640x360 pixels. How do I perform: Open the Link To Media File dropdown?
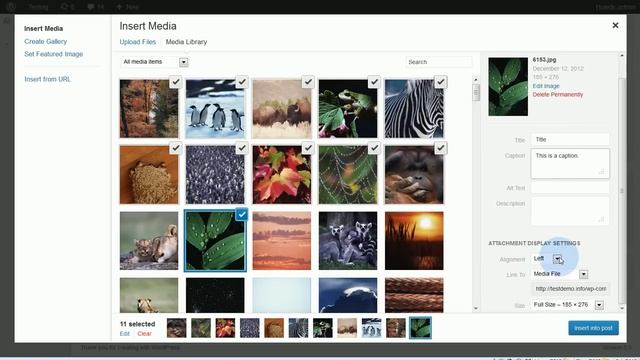560,274
